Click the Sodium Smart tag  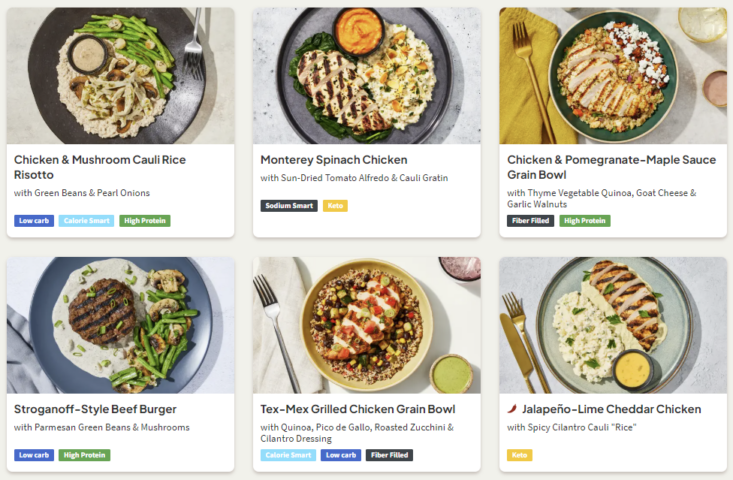coord(289,206)
